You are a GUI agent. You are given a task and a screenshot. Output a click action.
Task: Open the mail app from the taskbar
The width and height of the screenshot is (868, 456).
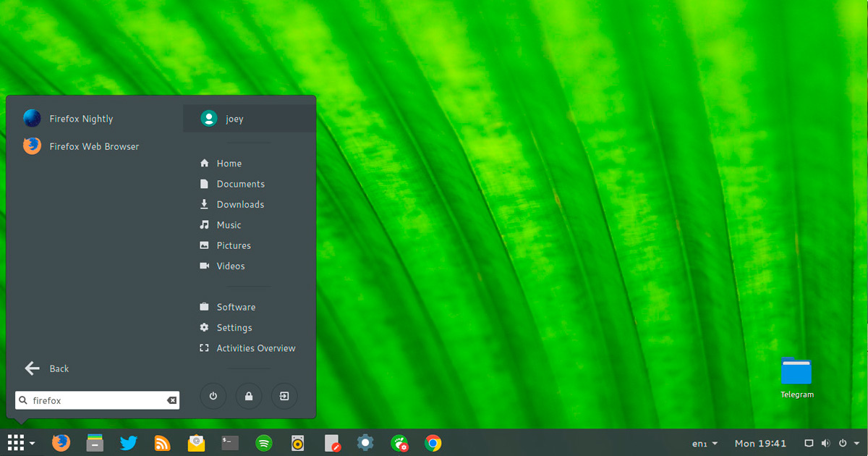(x=195, y=442)
